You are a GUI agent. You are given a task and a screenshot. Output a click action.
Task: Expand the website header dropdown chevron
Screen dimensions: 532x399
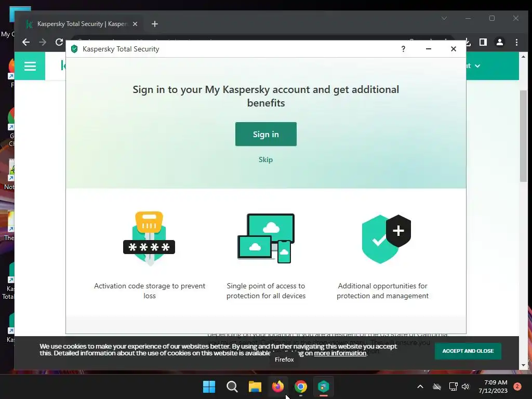[477, 66]
